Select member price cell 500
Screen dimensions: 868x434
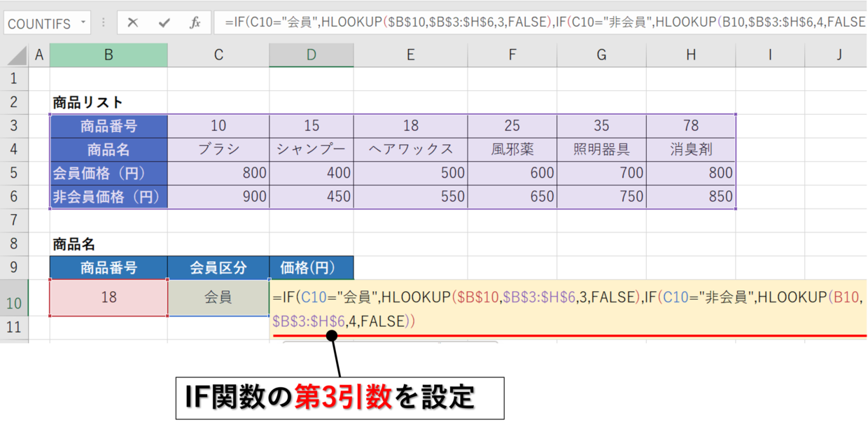pos(410,173)
